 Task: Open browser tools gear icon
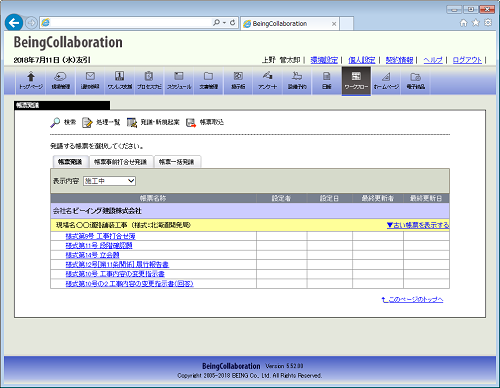click(488, 23)
